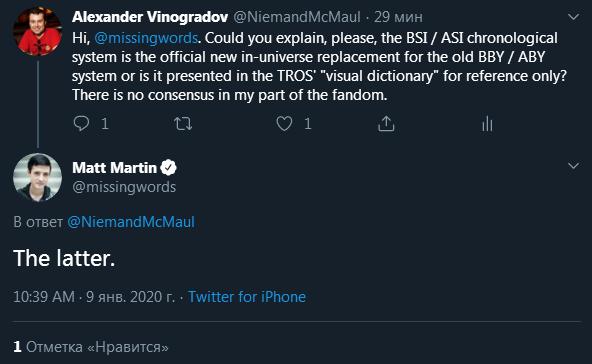Click Matt Martin's verified badge
Screen dimensions: 592x364
click(x=168, y=168)
